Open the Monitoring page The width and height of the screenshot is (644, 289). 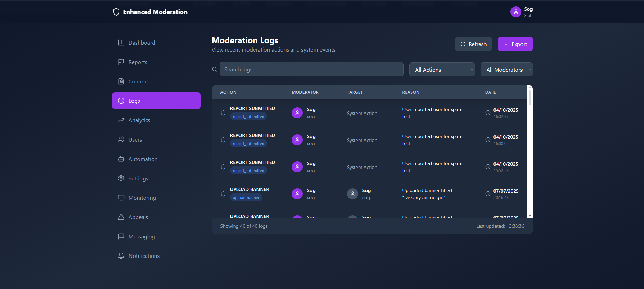point(156,198)
